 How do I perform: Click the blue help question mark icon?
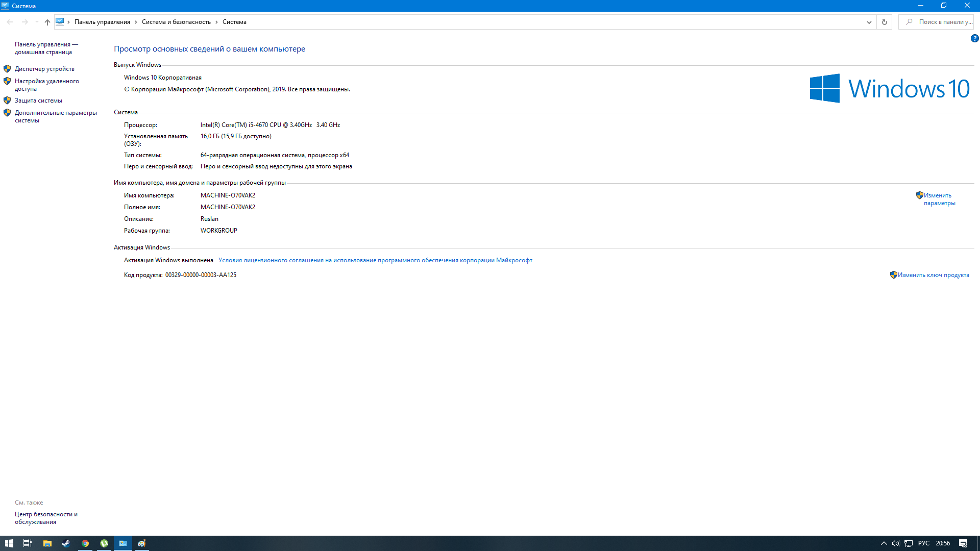tap(974, 38)
